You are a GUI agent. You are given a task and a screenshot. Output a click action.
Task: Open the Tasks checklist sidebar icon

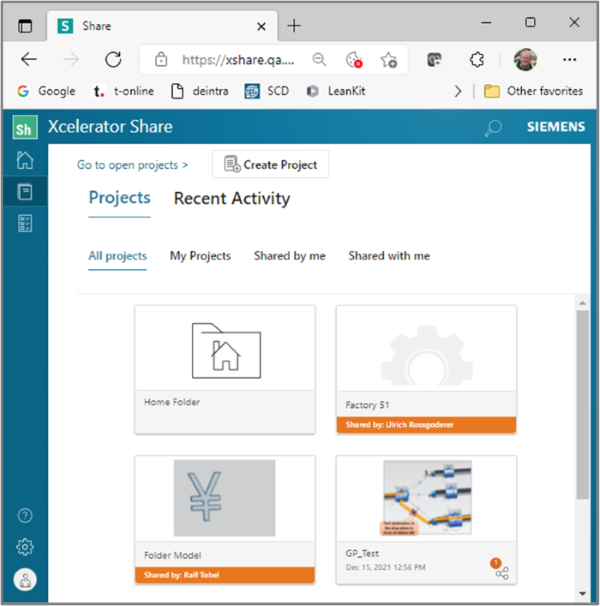(x=25, y=223)
